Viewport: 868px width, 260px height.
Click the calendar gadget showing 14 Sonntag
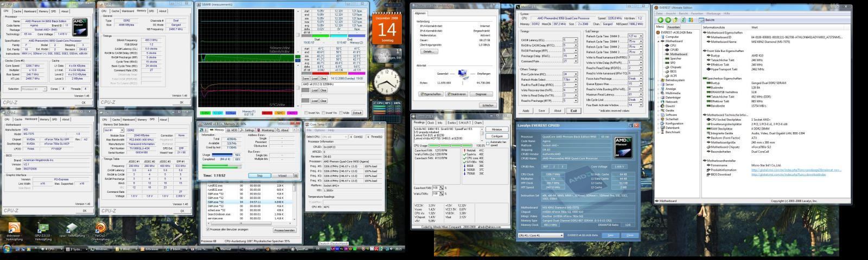pyautogui.click(x=386, y=27)
